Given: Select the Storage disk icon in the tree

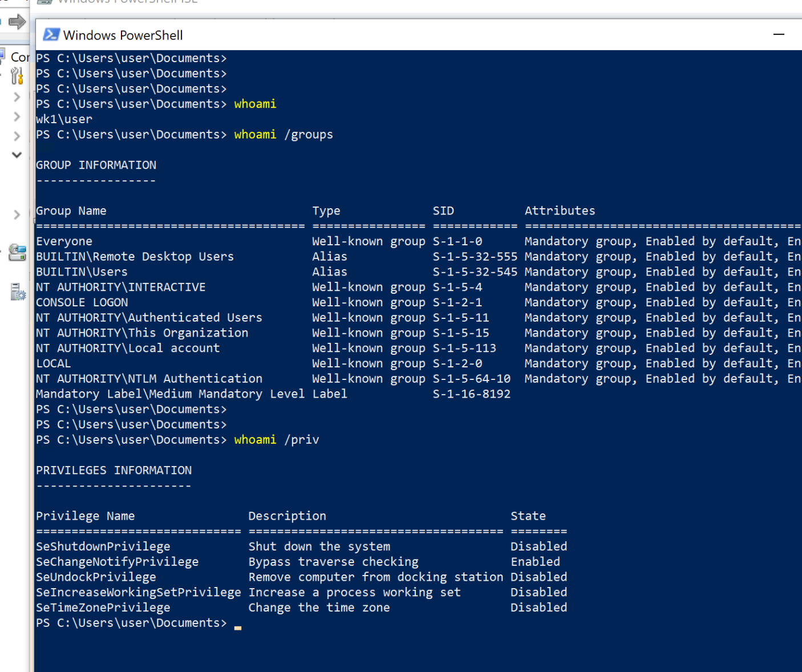Looking at the screenshot, I should click(17, 252).
